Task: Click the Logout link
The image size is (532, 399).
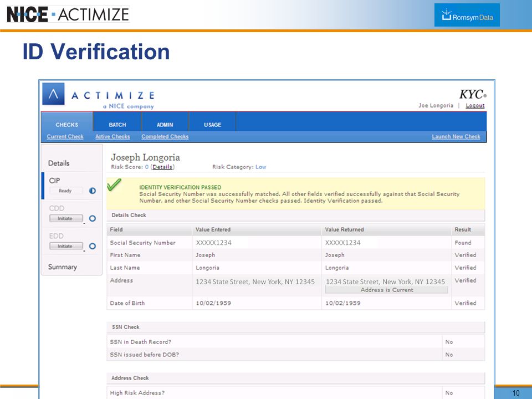Action: [475, 105]
